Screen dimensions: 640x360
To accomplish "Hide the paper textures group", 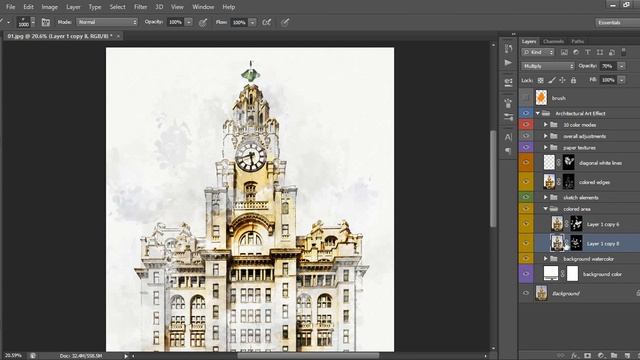I will pyautogui.click(x=526, y=147).
